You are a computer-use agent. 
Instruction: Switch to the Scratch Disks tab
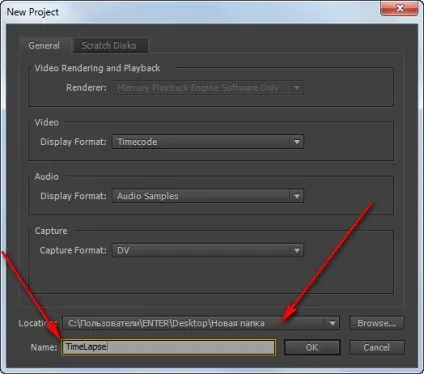(110, 45)
